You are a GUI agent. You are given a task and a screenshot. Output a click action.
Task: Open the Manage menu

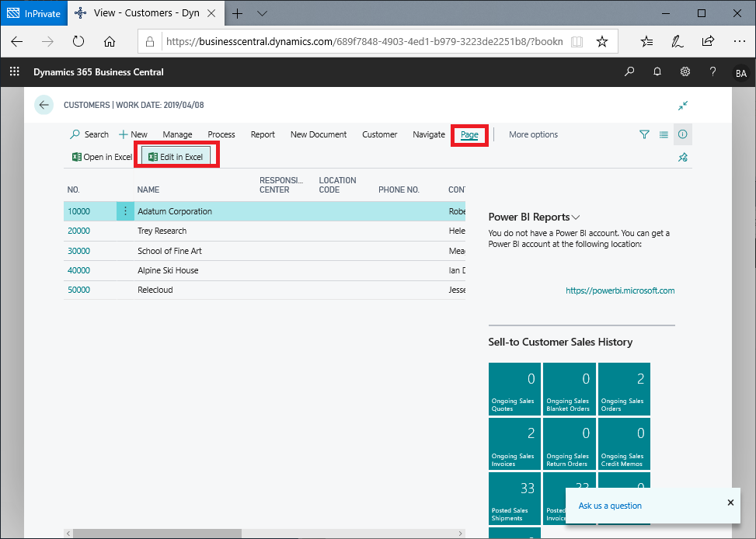point(177,134)
